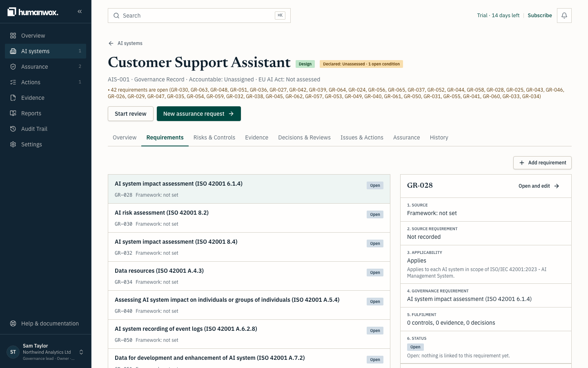Click the Actions checklist icon
This screenshot has width=588, height=368.
coord(13,82)
